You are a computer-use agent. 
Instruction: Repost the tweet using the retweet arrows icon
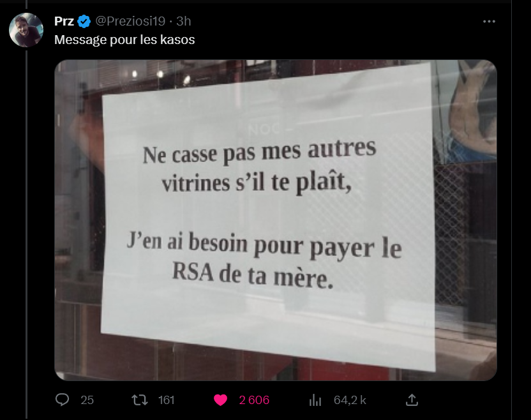(x=140, y=400)
